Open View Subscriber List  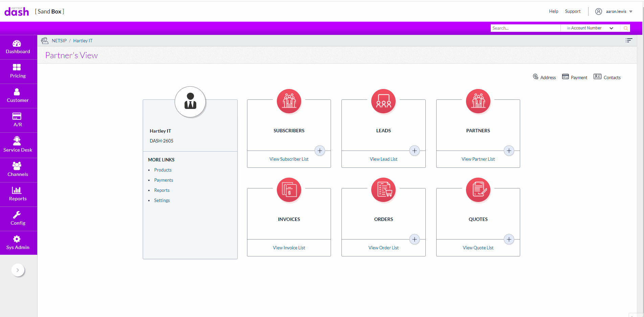(x=289, y=159)
